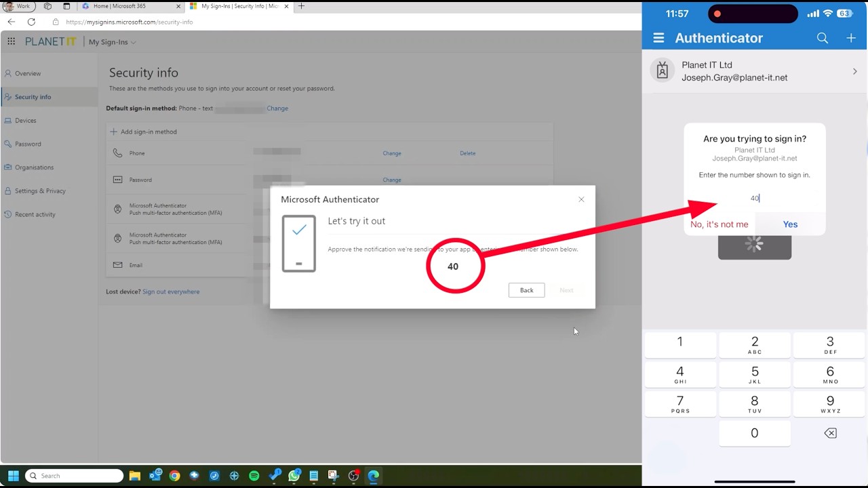Screen dimensions: 868x488
Task: Tap keypad digit 0
Action: coord(755,434)
